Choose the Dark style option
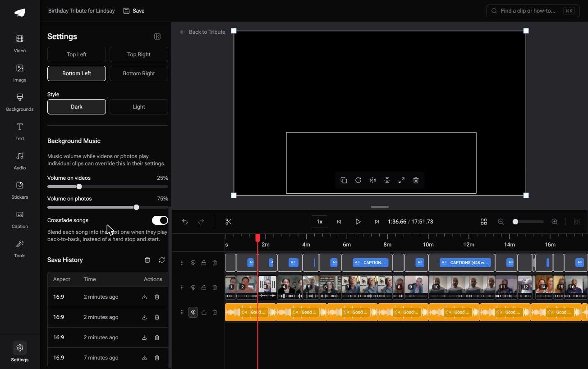This screenshot has height=369, width=588. [x=77, y=107]
